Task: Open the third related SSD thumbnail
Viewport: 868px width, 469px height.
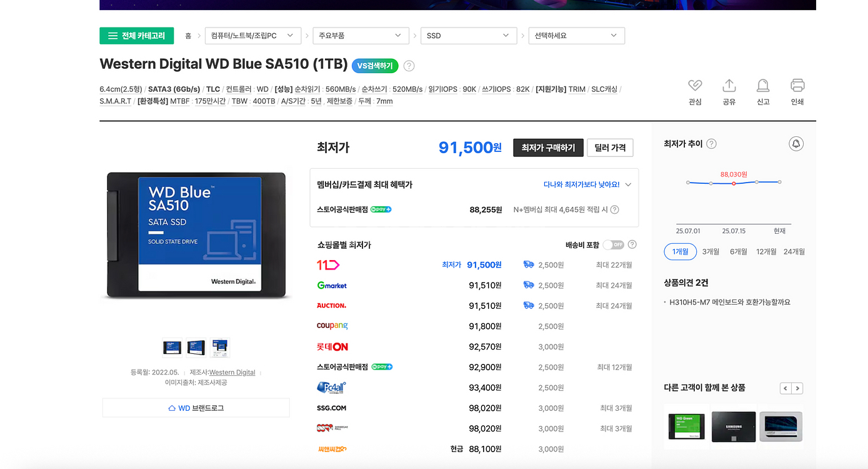Action: click(781, 426)
